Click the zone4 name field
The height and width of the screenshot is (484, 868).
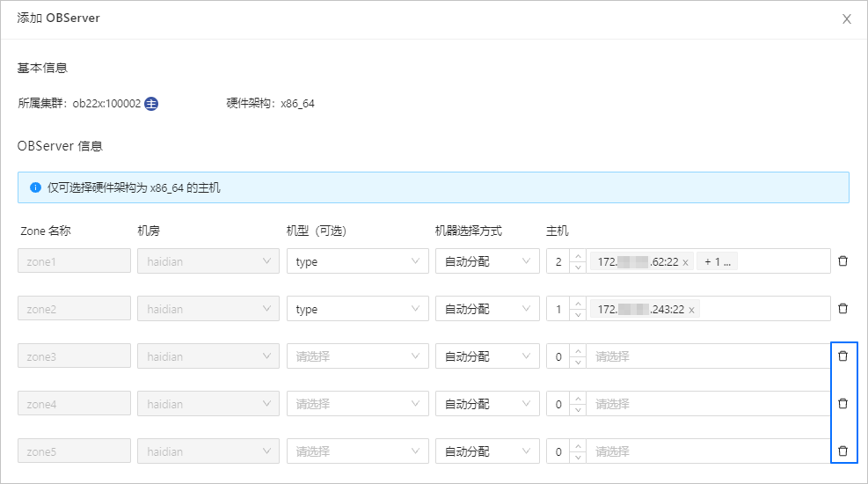pyautogui.click(x=74, y=404)
